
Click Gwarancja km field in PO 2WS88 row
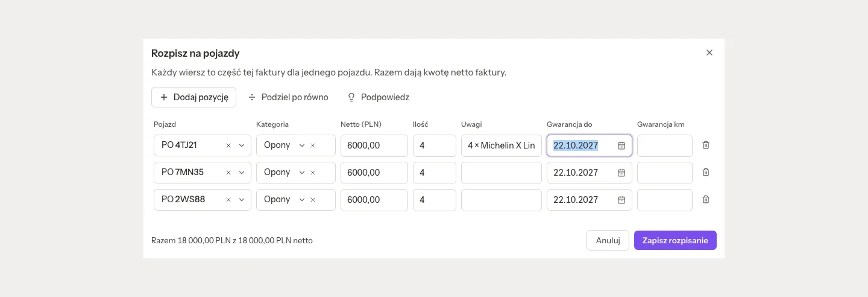[665, 200]
